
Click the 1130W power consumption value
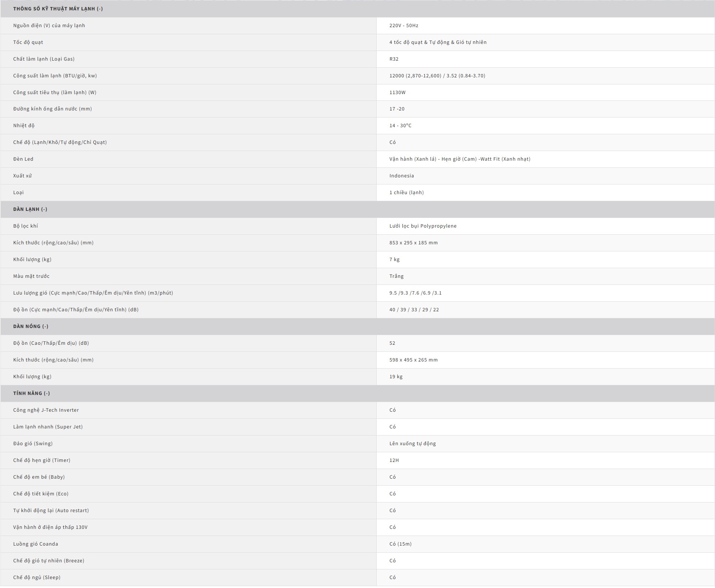397,92
